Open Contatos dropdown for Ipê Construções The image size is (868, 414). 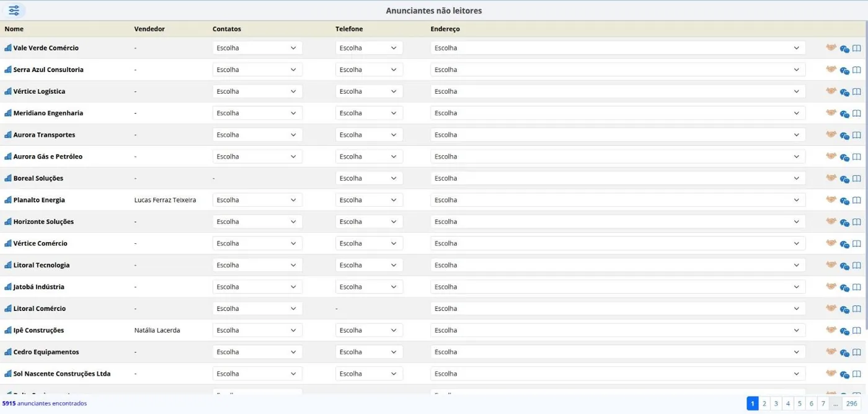(257, 330)
